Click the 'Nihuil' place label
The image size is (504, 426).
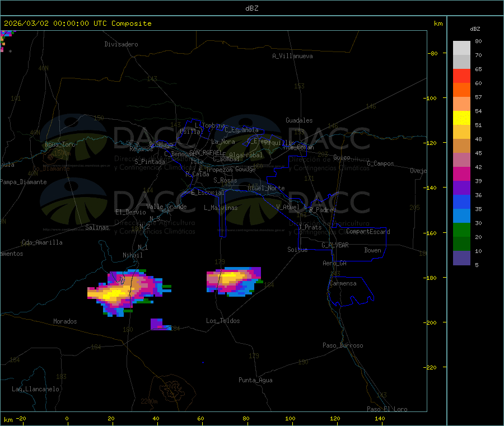coord(132,255)
